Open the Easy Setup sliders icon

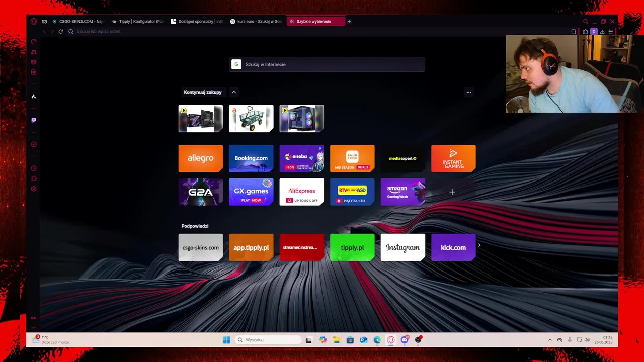click(x=611, y=31)
